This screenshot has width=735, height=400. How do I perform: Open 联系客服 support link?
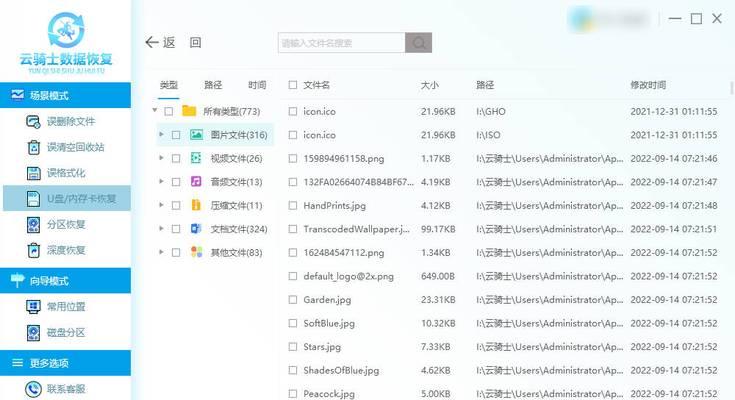click(66, 389)
